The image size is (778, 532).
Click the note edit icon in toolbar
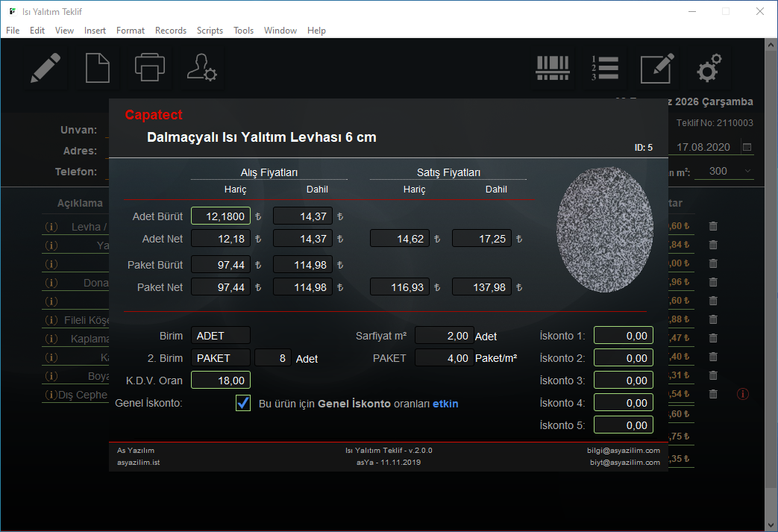657,68
